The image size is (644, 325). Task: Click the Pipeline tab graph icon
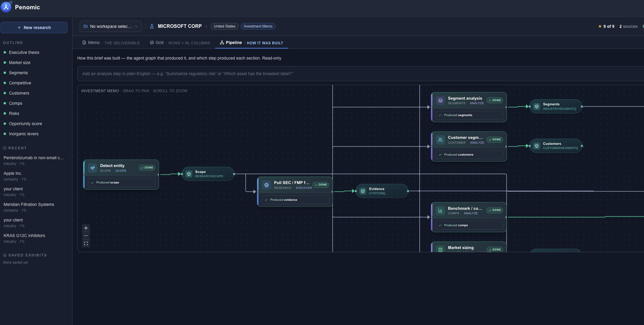(222, 43)
